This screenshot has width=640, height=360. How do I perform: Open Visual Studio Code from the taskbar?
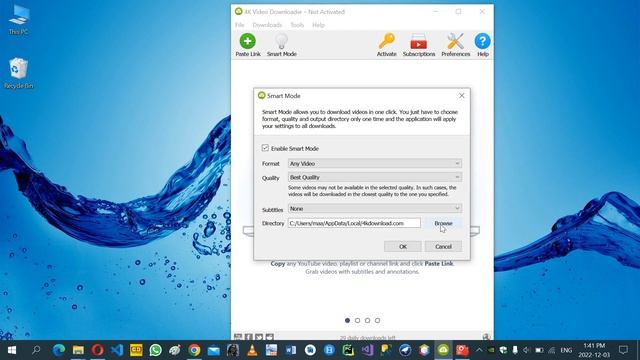tap(117, 350)
